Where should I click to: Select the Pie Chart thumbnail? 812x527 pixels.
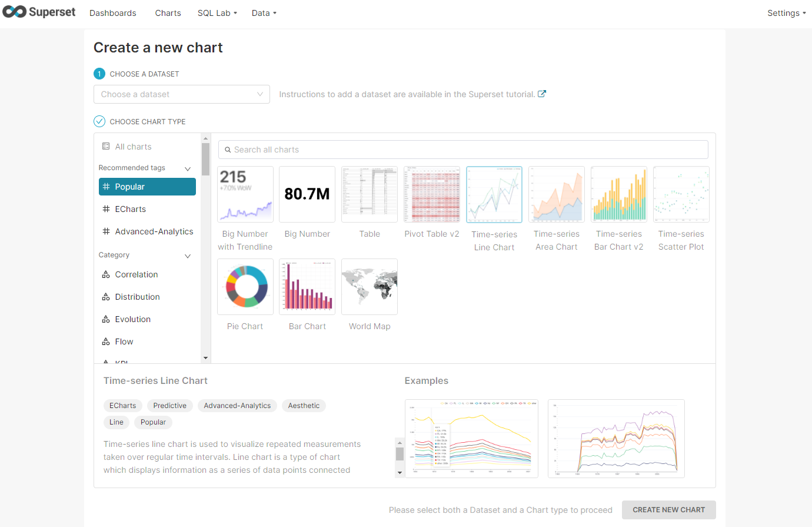click(245, 287)
